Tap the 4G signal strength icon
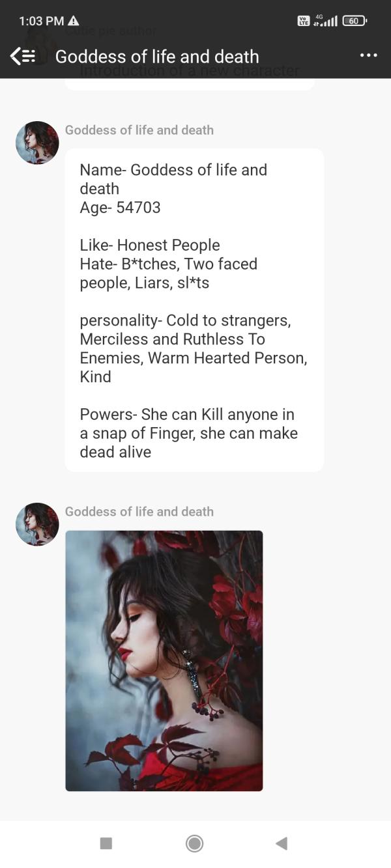 [325, 20]
